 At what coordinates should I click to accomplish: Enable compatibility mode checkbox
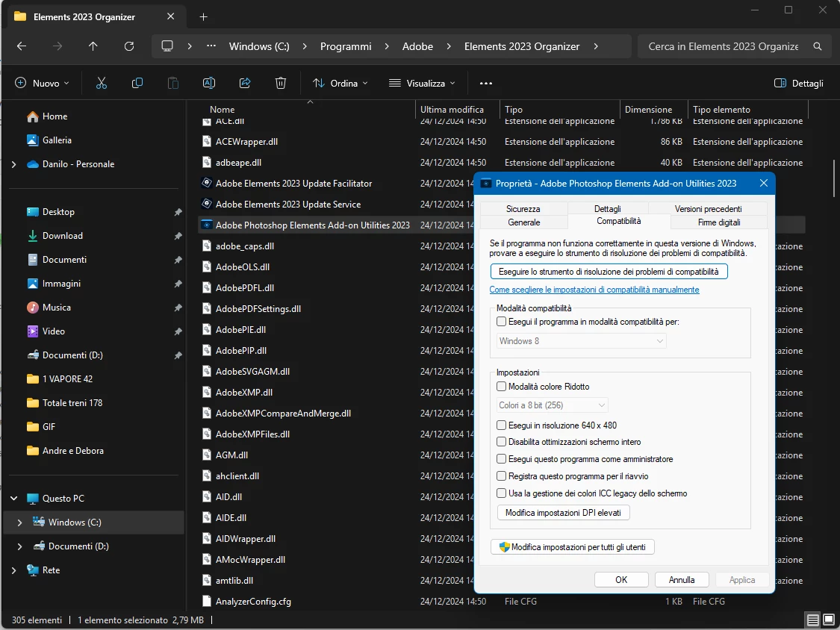[x=502, y=322]
